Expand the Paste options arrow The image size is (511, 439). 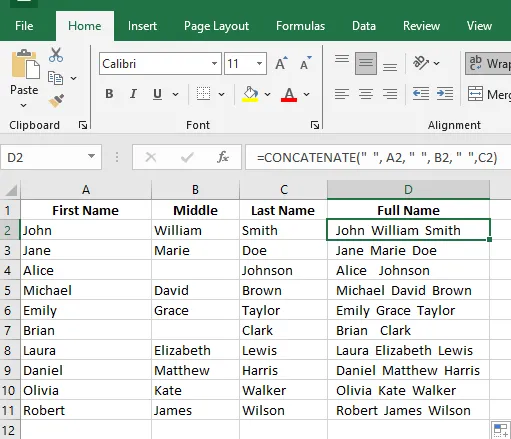click(x=24, y=105)
